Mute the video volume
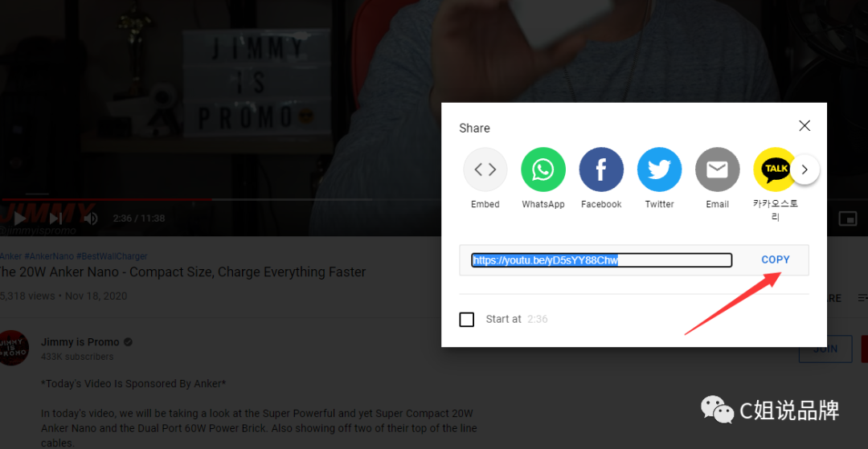The height and width of the screenshot is (449, 868). (90, 218)
